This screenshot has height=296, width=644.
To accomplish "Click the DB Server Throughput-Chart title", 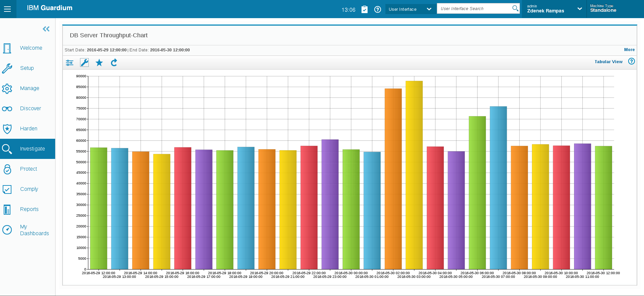I will (x=109, y=35).
